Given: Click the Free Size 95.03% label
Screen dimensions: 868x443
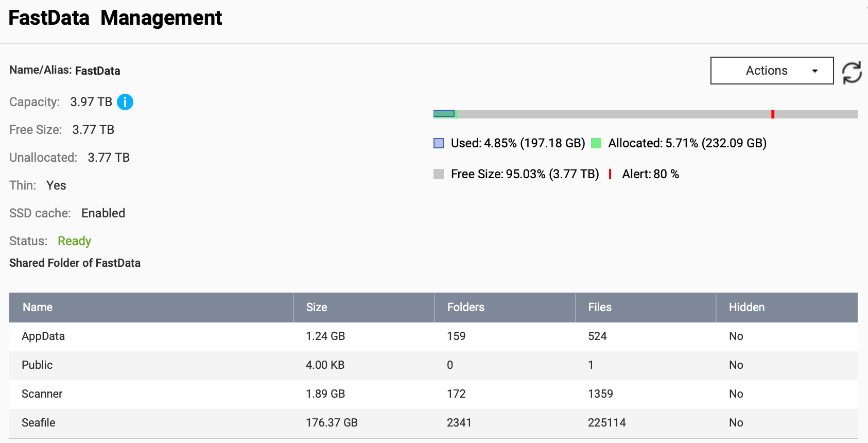Looking at the screenshot, I should pos(525,174).
